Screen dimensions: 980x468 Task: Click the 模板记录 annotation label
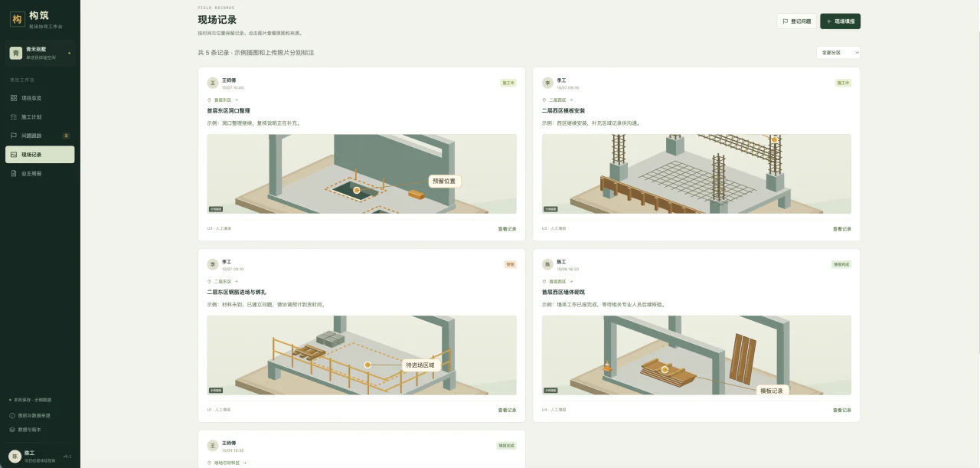click(772, 390)
